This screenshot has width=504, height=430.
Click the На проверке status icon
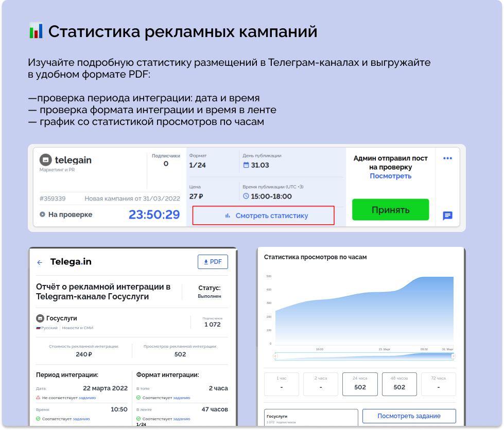[42, 214]
